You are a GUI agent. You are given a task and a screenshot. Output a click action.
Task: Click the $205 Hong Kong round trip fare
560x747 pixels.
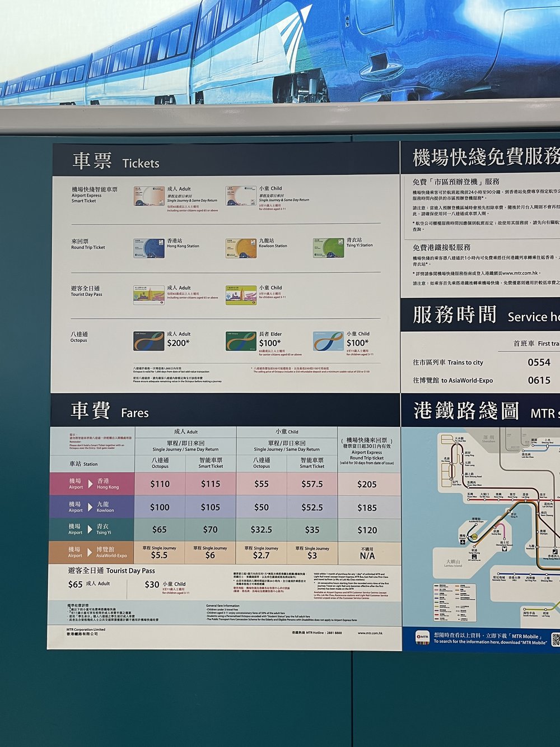coord(367,484)
